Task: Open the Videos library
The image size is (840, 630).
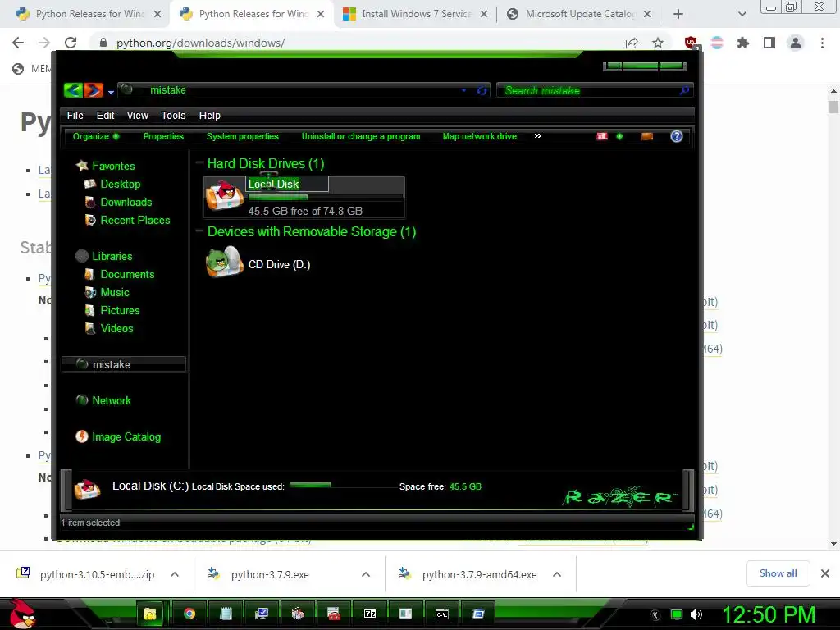Action: point(116,328)
